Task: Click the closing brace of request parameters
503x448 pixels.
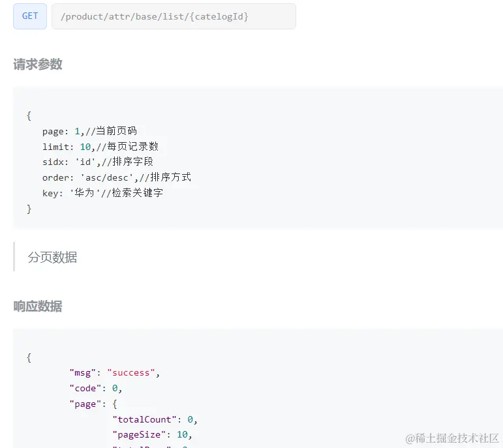Action: (29, 209)
